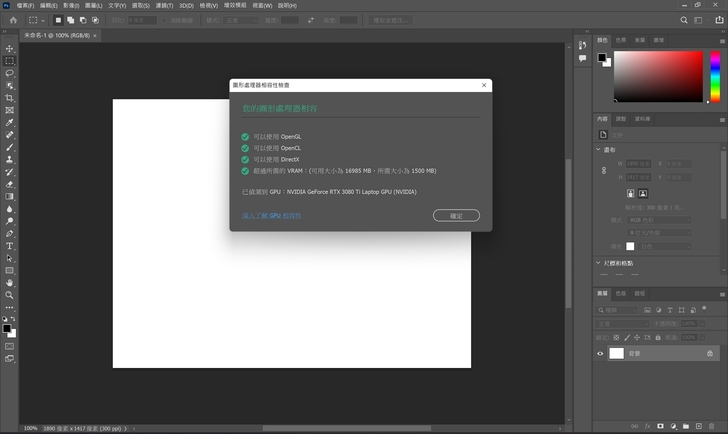Screen dimensions: 728x434
Task: Select the Horizontal Type tool
Action: pyautogui.click(x=10, y=245)
